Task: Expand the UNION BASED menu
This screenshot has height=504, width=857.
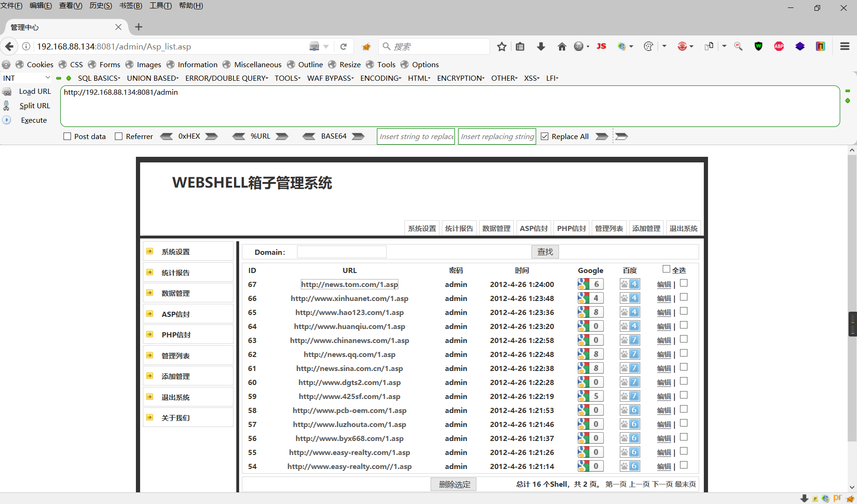Action: click(x=153, y=78)
